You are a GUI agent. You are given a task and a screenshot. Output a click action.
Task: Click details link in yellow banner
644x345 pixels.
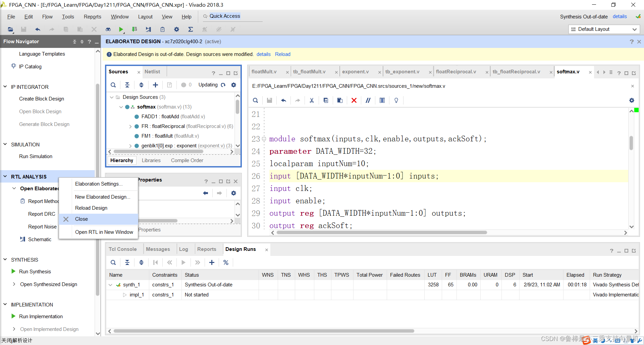point(264,54)
